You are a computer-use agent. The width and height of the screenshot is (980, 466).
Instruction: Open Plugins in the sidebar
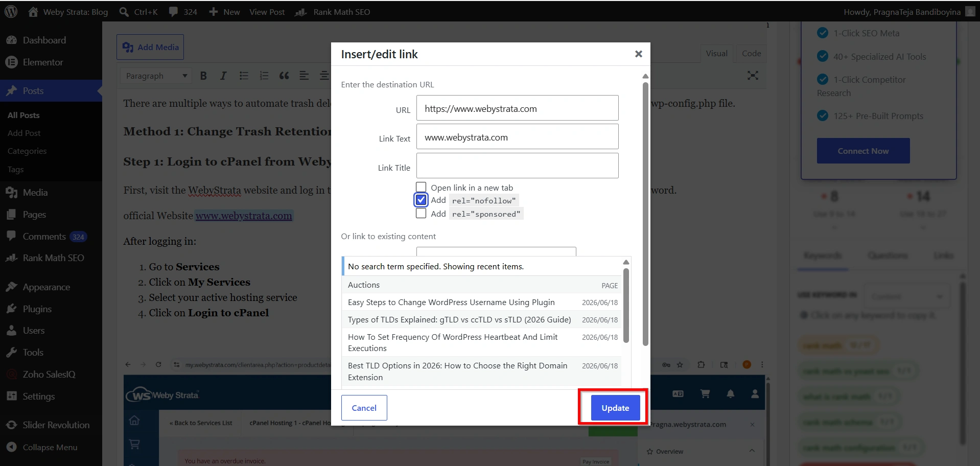tap(37, 309)
